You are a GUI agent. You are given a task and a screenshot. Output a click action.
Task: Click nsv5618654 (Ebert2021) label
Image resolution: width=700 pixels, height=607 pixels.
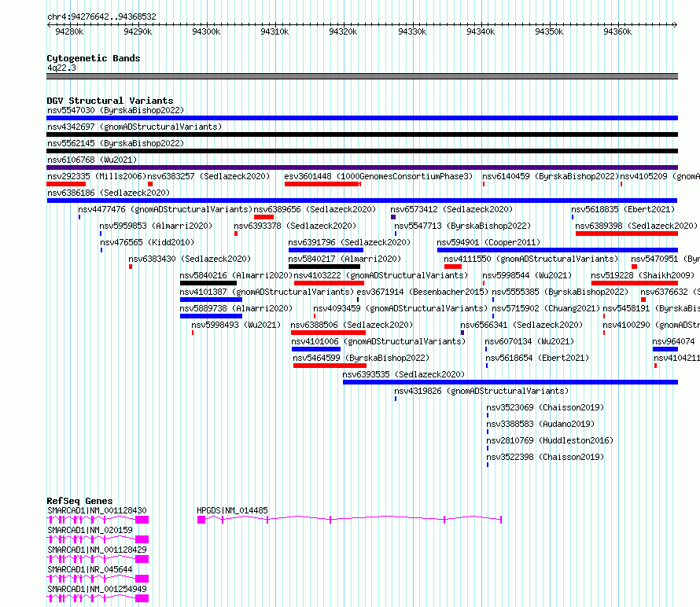pyautogui.click(x=537, y=358)
